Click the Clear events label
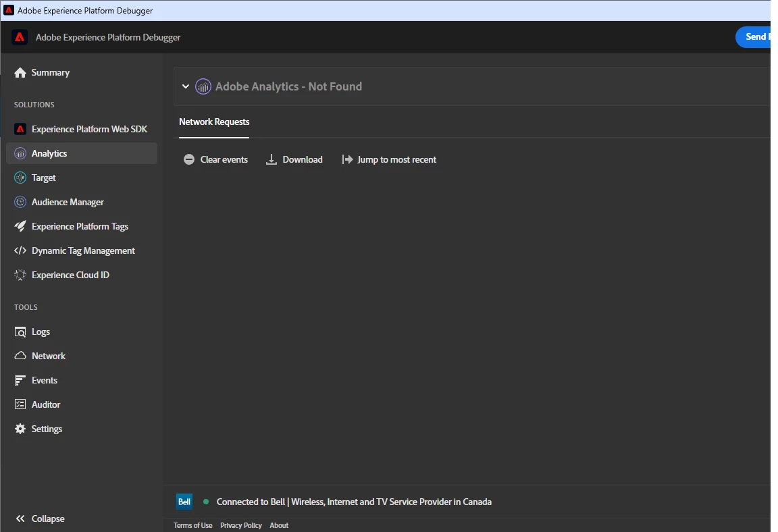This screenshot has width=778, height=532. [x=224, y=159]
